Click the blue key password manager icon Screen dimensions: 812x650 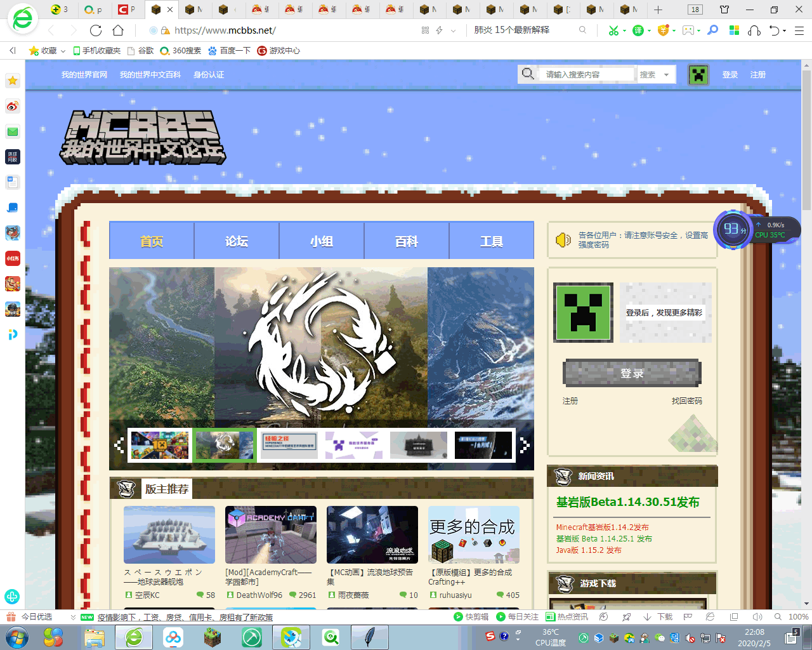click(x=713, y=30)
